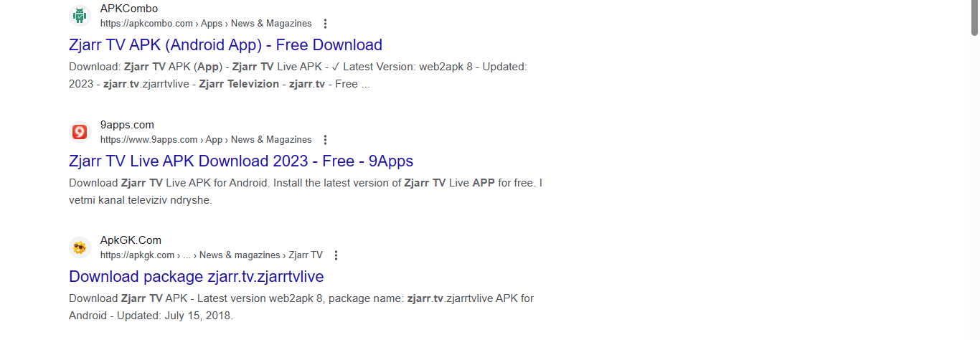Click the 9apps.com site name

pos(127,125)
